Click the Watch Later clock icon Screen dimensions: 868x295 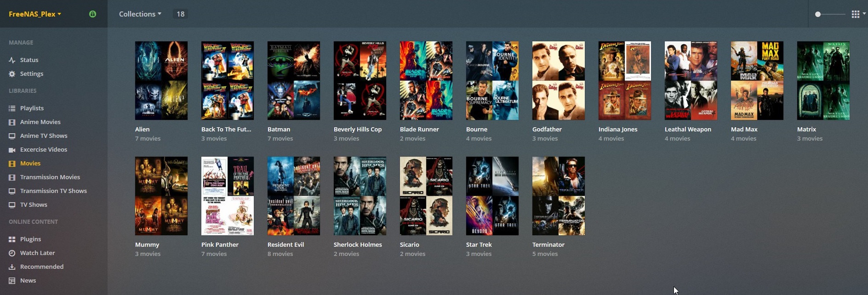[12, 253]
